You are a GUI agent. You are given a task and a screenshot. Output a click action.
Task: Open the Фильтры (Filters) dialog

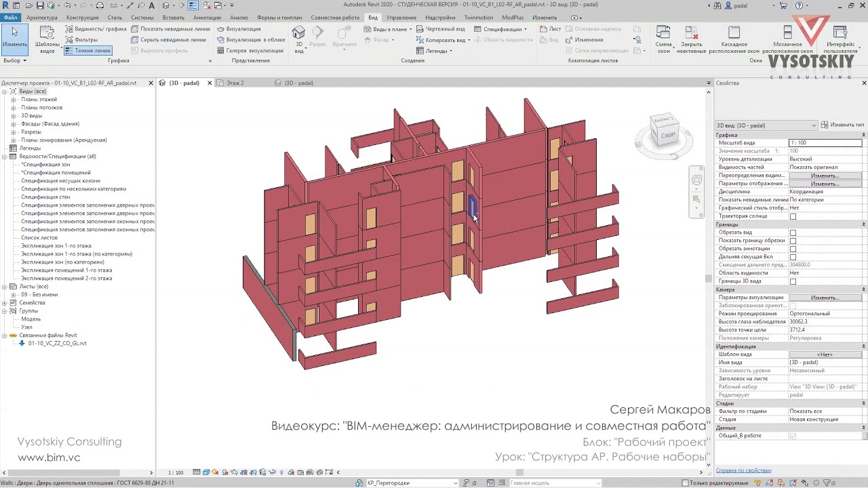81,40
